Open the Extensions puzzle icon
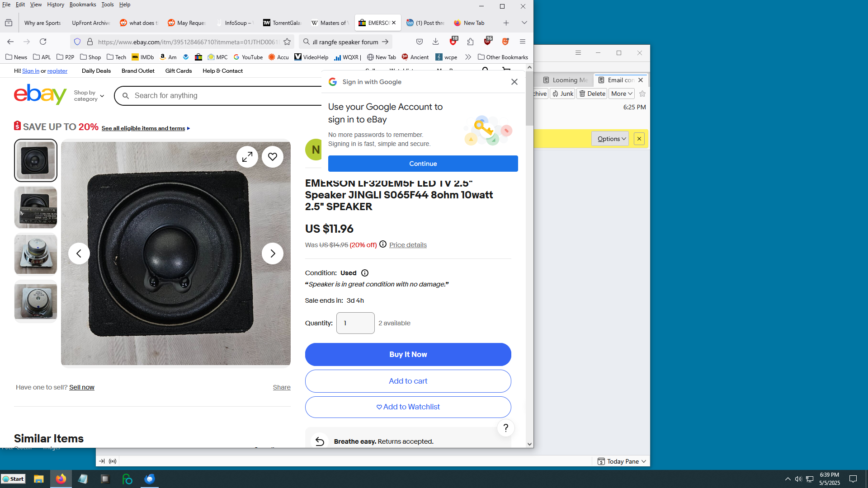Screen dimensions: 868x488 (471, 42)
